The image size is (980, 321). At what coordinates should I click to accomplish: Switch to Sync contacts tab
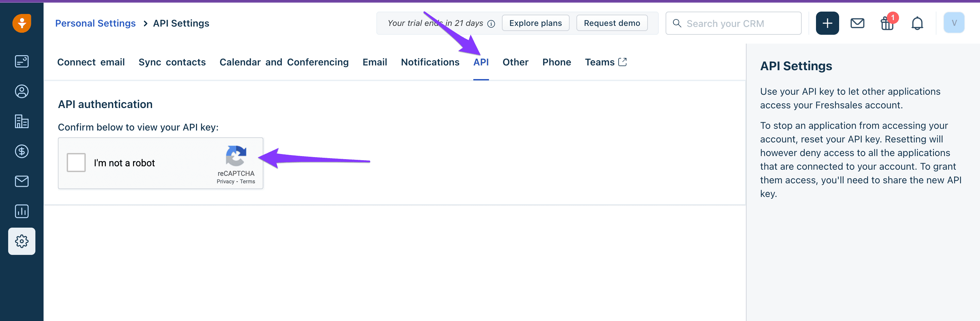click(x=172, y=62)
